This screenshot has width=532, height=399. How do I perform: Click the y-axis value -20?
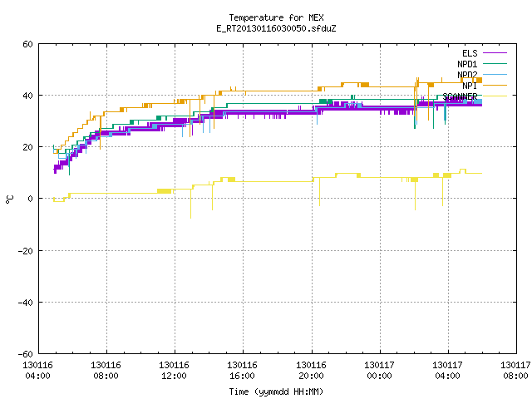click(26, 251)
